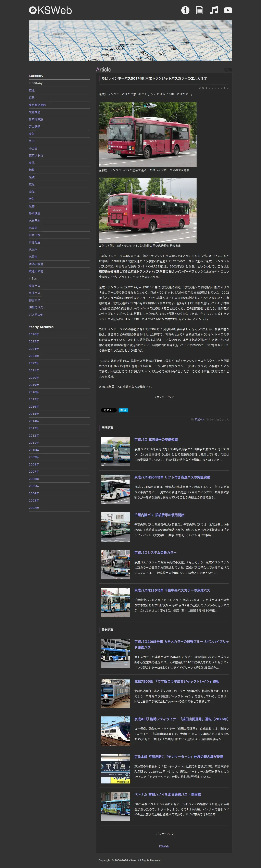Open the music note icon

(214, 10)
